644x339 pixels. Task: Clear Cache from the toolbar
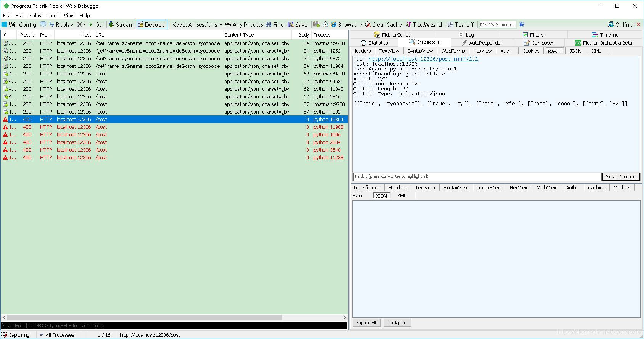click(384, 24)
